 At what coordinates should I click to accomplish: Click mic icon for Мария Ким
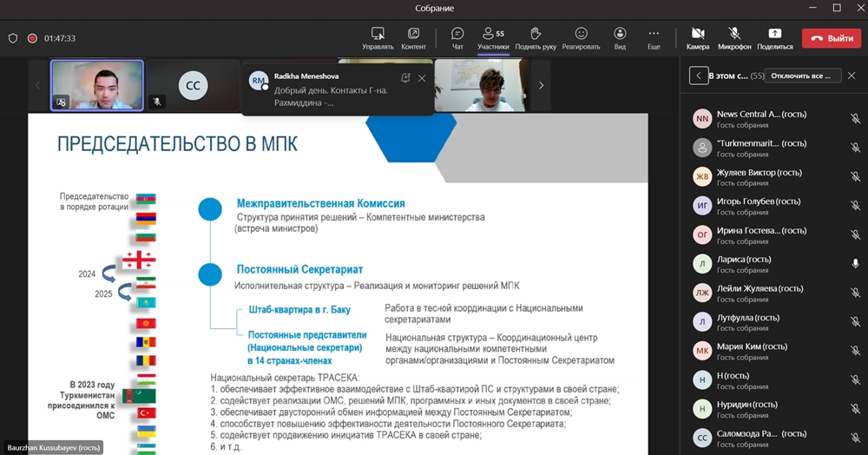tap(855, 351)
